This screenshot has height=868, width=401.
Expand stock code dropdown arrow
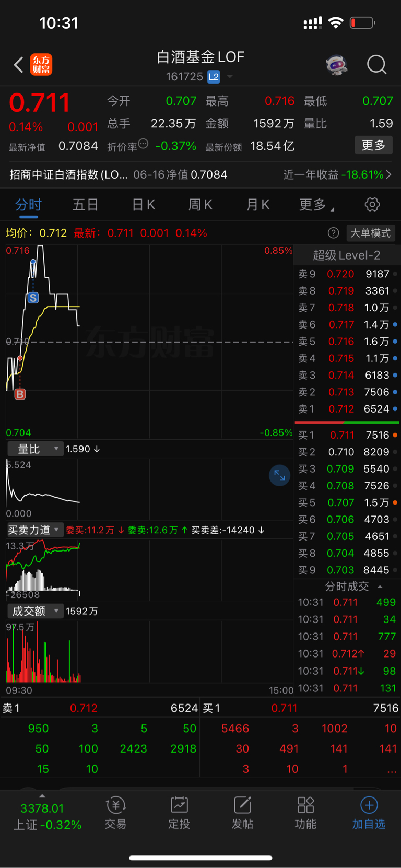coord(229,77)
